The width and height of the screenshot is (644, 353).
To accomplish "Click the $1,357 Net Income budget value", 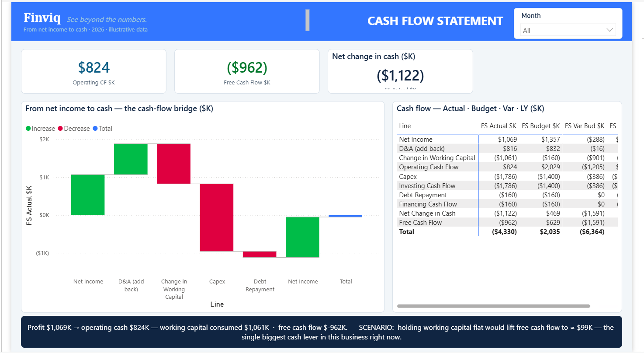I will (551, 140).
